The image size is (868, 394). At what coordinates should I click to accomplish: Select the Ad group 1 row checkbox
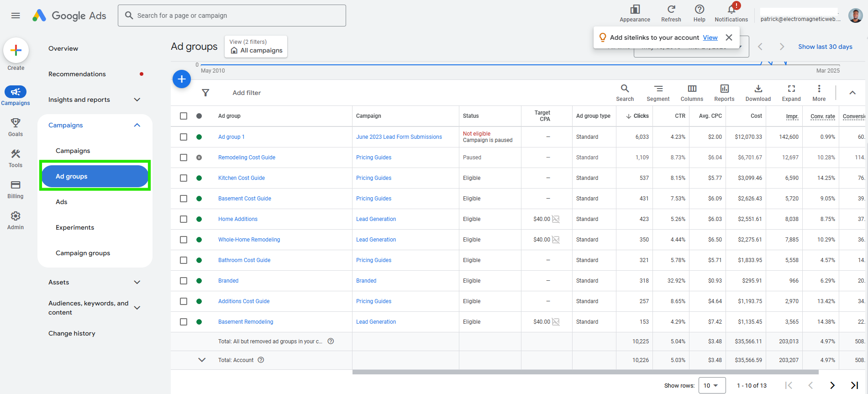tap(184, 137)
